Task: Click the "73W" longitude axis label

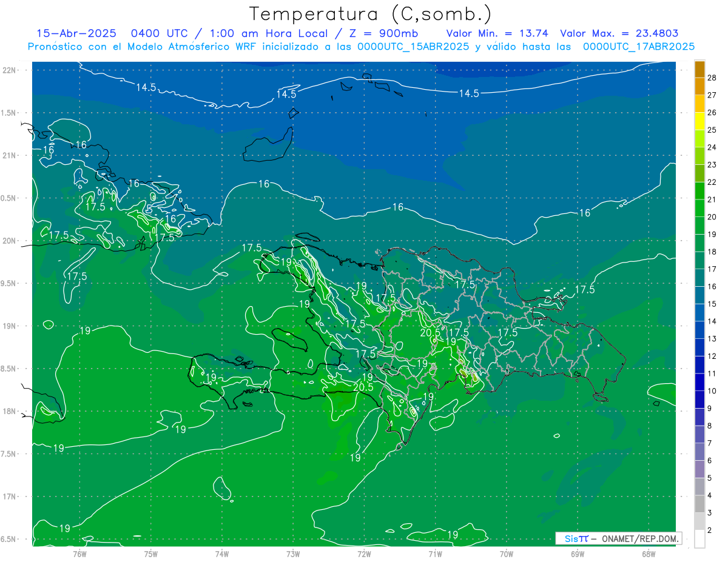Action: (293, 554)
